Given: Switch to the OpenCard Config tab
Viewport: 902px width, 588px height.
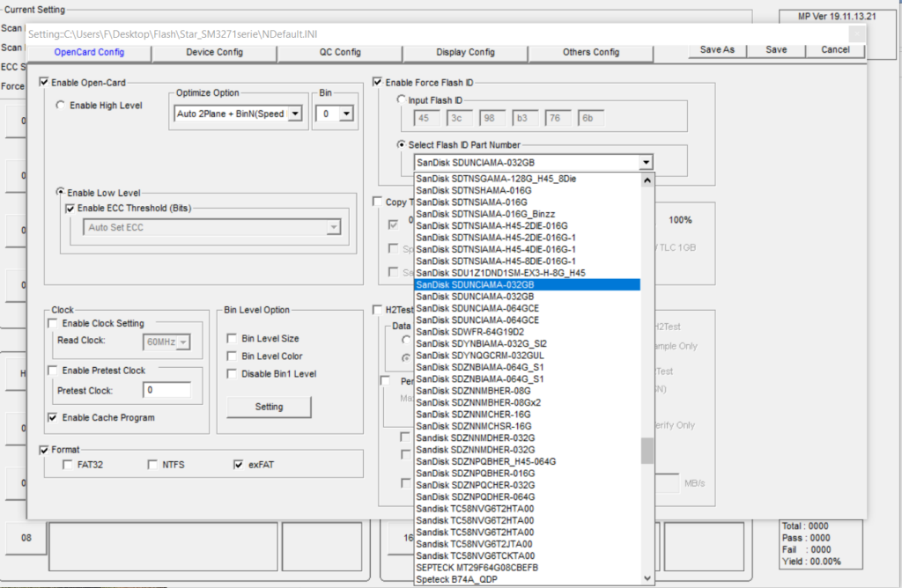Looking at the screenshot, I should click(89, 52).
